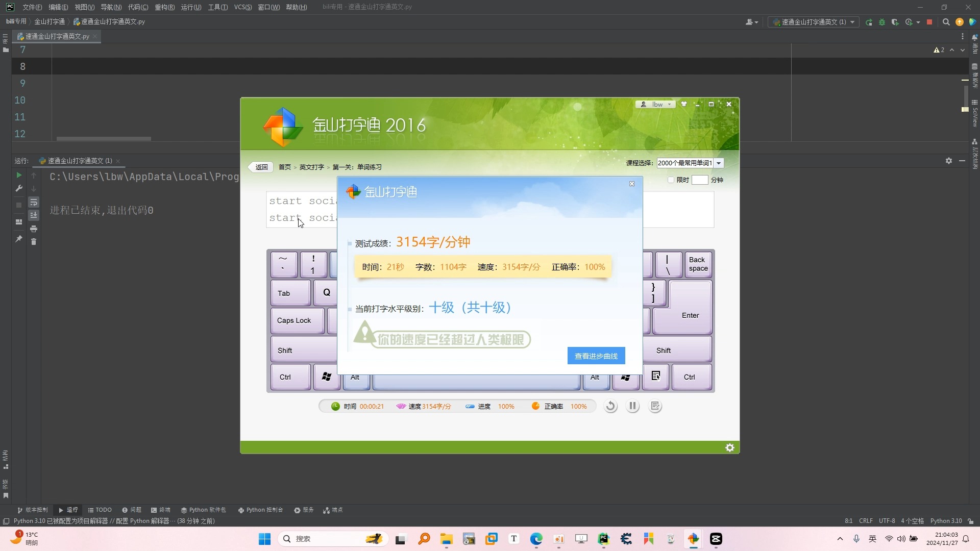Open Search Everywhere magnifier in PyCharm
The image size is (980, 551).
pos(946,22)
